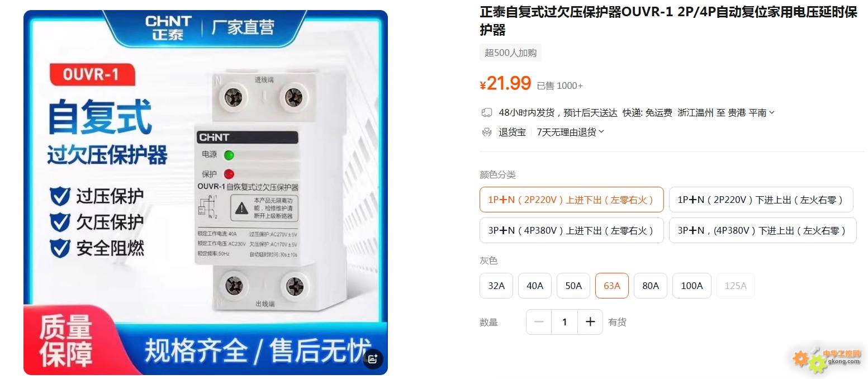868x379 pixels.
Task: Click the CHNT brand logo on banner
Action: point(168,28)
